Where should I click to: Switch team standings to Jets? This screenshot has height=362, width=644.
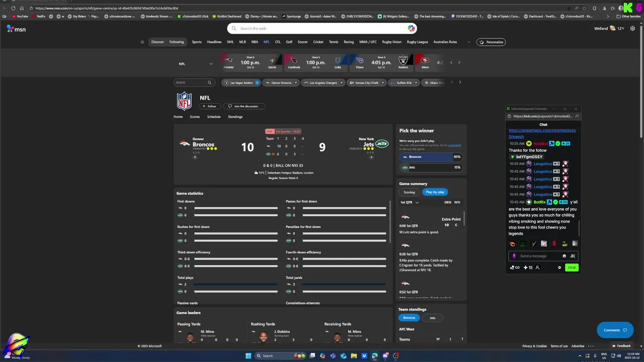tap(432, 318)
